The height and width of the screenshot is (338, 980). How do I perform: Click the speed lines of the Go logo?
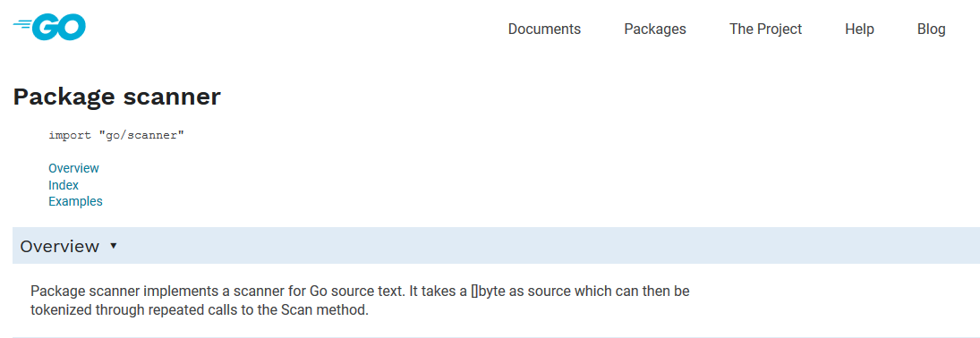point(22,26)
